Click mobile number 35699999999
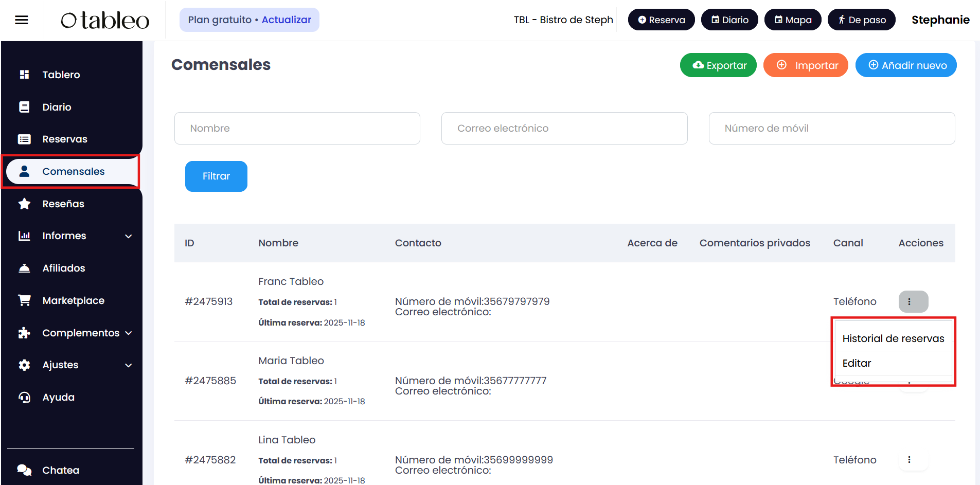This screenshot has width=980, height=485. tap(518, 460)
